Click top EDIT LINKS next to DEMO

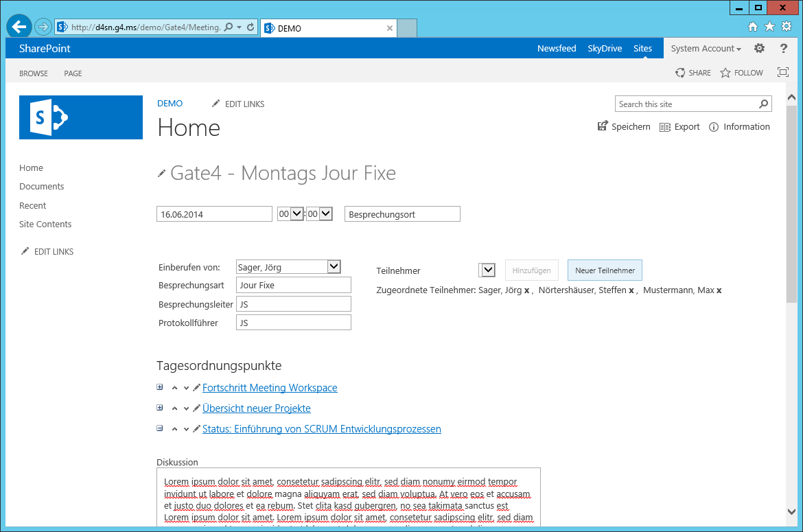coord(238,104)
